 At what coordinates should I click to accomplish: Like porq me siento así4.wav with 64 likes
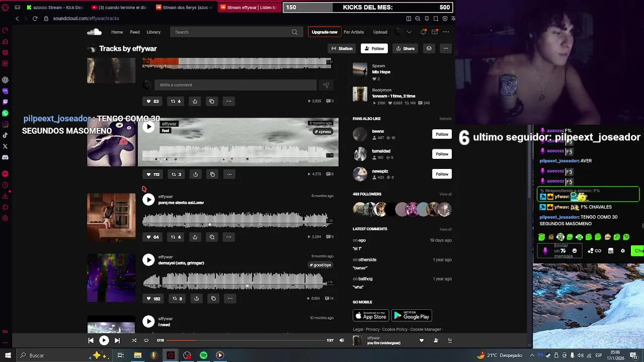[152, 237]
